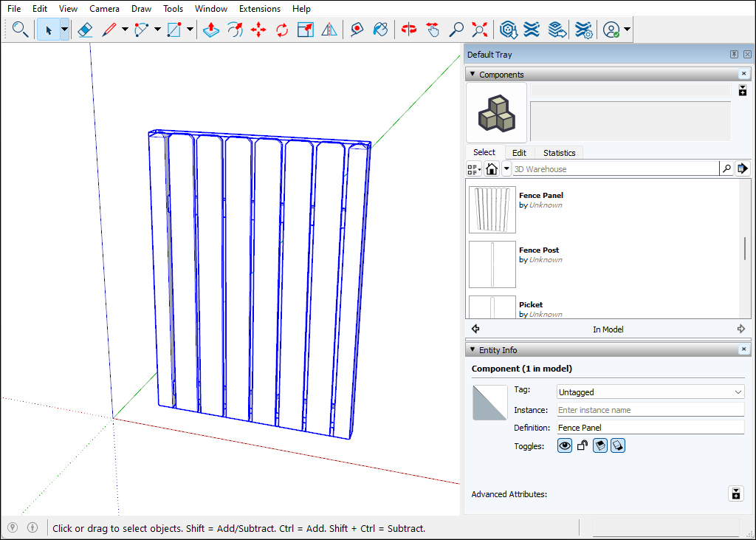The height and width of the screenshot is (540, 756).
Task: Click the 3D Warehouse search button
Action: pyautogui.click(x=726, y=169)
